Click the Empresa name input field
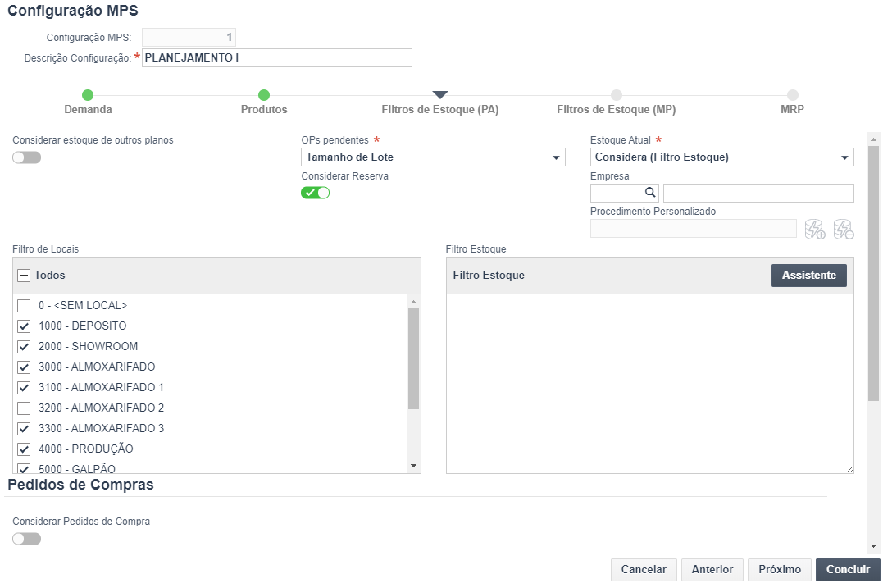Image resolution: width=883 pixels, height=588 pixels. [x=758, y=194]
